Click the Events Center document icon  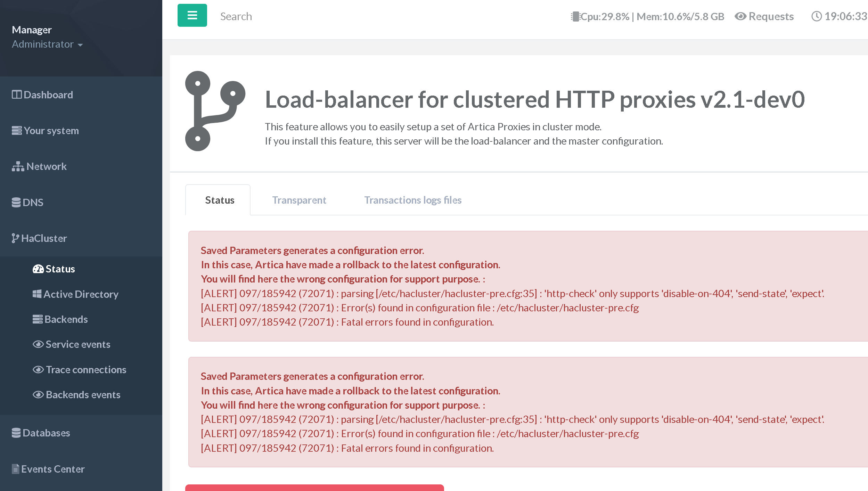point(15,469)
